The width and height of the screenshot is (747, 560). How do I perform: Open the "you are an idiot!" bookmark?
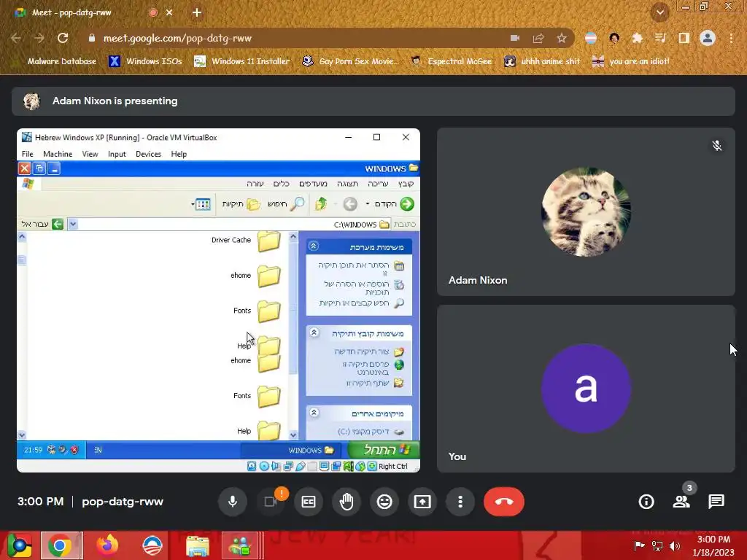tap(631, 61)
